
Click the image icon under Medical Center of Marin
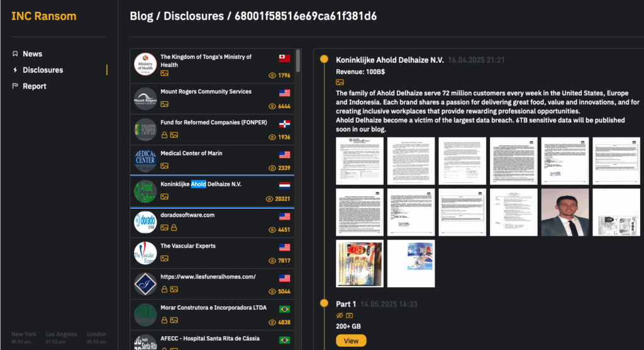coord(164,166)
